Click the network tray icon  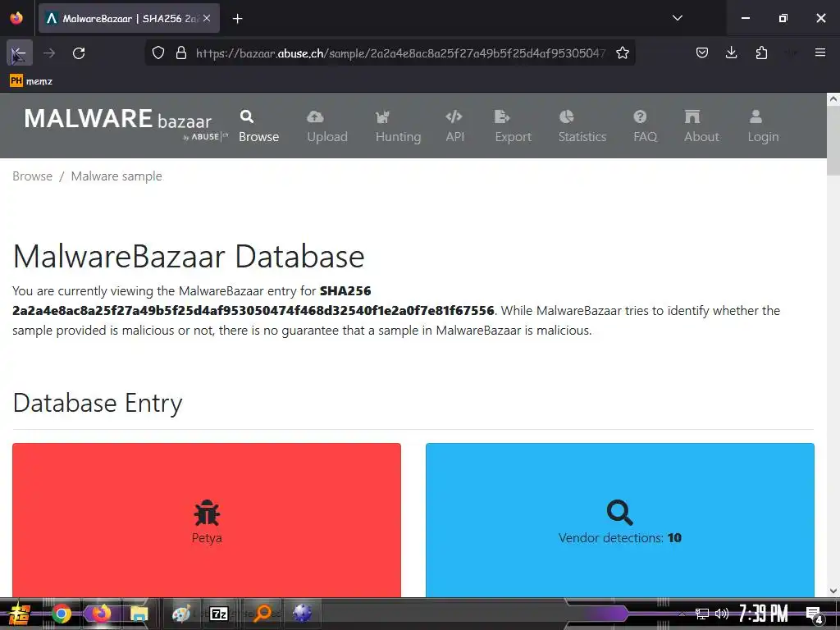702,614
